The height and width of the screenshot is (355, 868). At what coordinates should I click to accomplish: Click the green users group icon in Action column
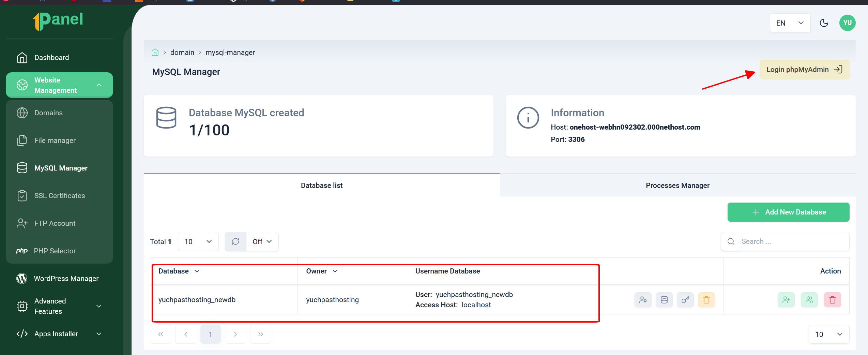(809, 300)
